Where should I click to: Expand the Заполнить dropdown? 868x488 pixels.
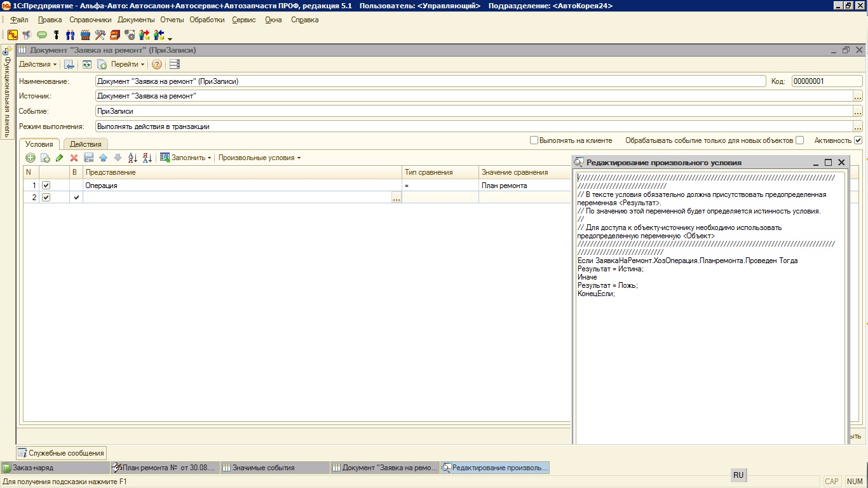pyautogui.click(x=186, y=158)
